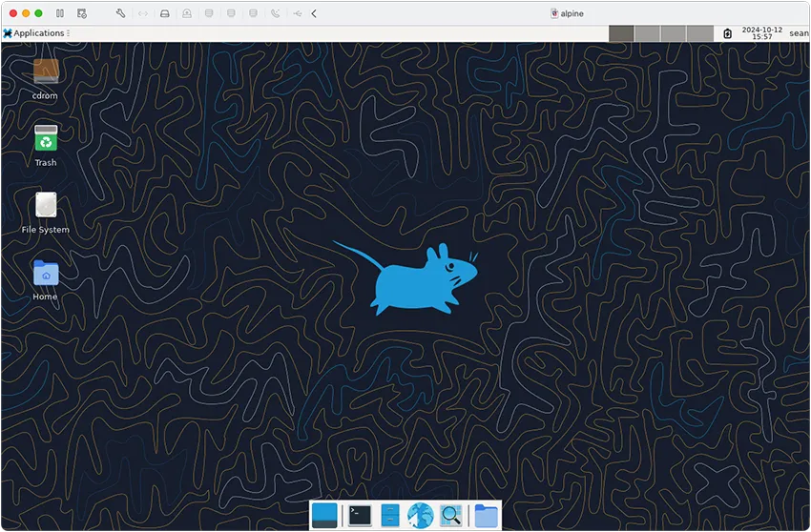811x532 pixels.
Task: Open the VM settings wrench icon
Action: [120, 13]
